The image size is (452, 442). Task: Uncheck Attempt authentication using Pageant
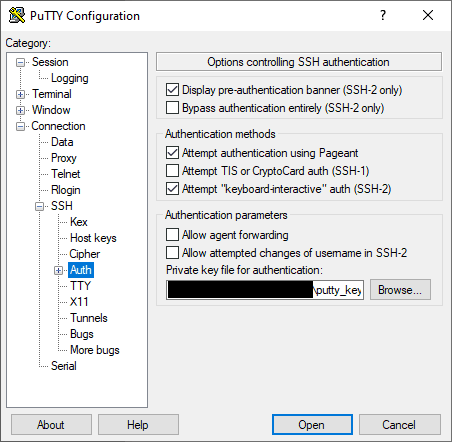coord(172,153)
